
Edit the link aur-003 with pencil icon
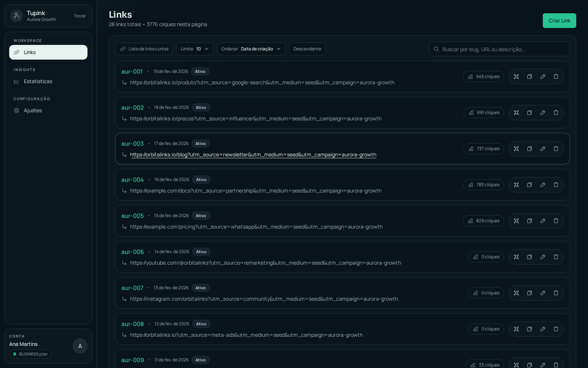pyautogui.click(x=543, y=149)
